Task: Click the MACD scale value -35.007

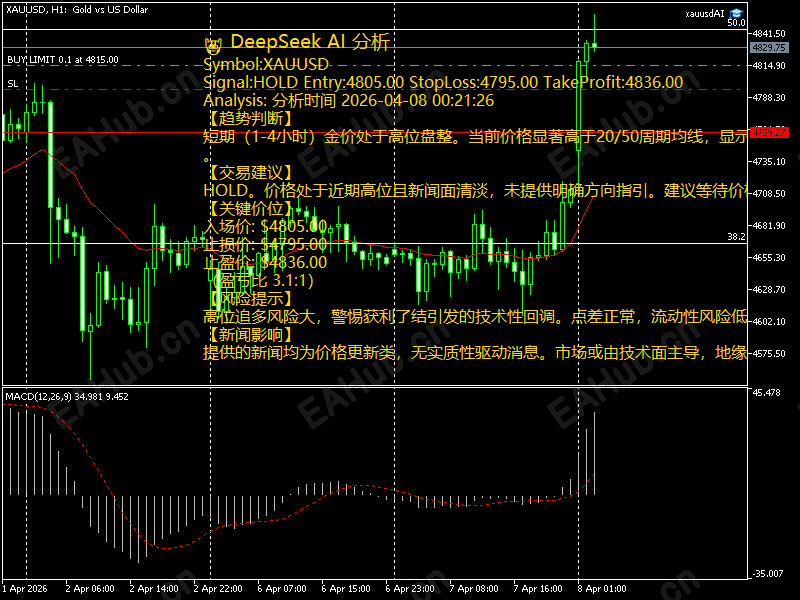Action: [768, 573]
